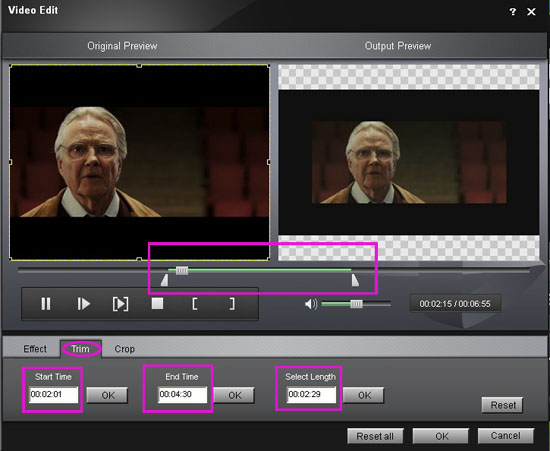Focus the End Time field
This screenshot has width=550, height=451.
[x=182, y=395]
